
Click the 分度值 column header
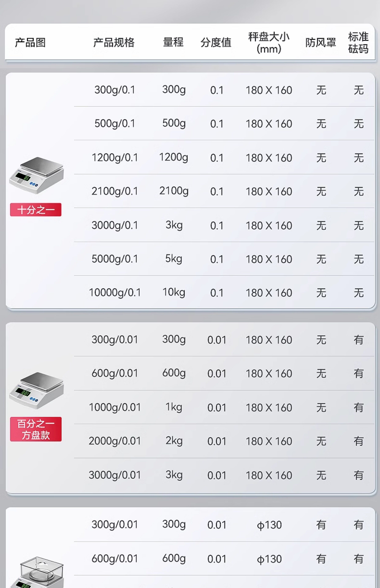[216, 42]
